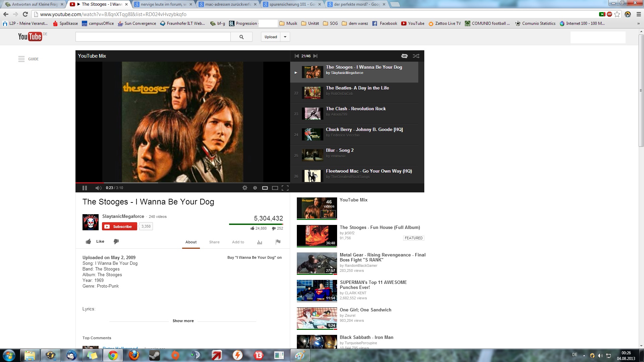Expand description with Show more
Screen dimensions: 644x362
(183, 321)
